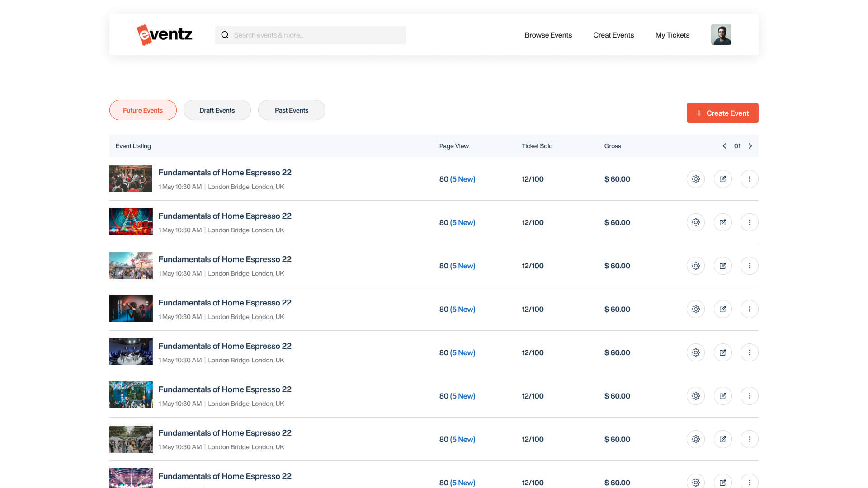Open the user profile avatar
868x488 pixels.
pos(721,35)
